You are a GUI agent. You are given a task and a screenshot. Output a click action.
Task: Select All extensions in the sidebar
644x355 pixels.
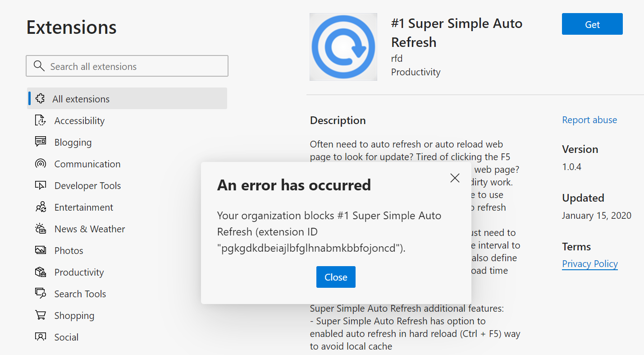tap(127, 98)
